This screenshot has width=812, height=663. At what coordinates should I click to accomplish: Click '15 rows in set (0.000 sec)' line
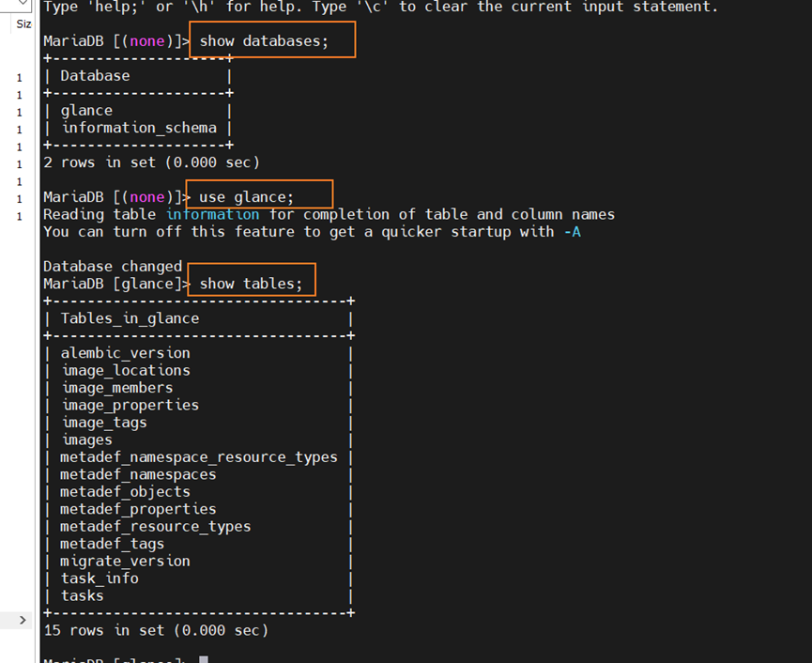tap(156, 631)
